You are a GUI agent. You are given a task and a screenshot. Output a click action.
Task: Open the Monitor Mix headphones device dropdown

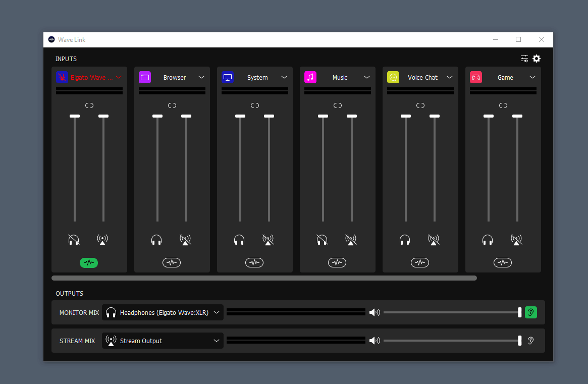click(x=163, y=312)
